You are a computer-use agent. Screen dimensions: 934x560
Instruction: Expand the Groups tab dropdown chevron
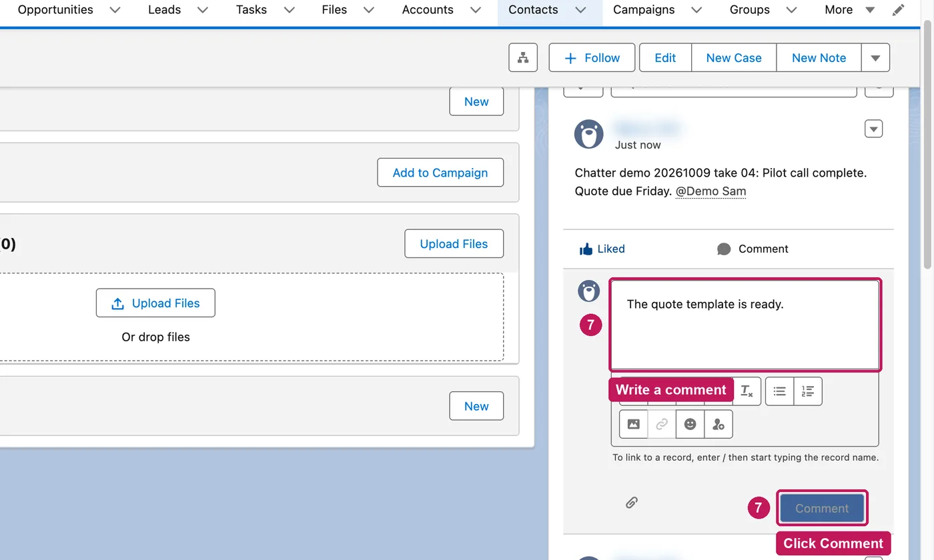tap(791, 10)
